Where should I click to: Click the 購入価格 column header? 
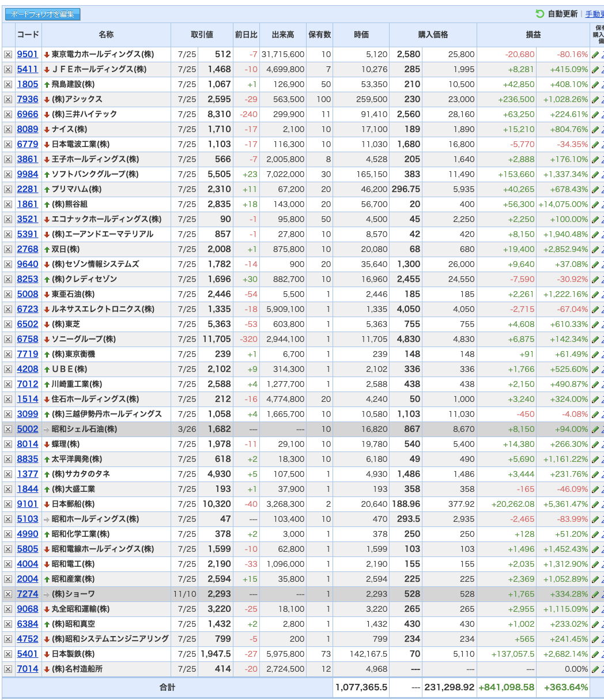point(433,35)
